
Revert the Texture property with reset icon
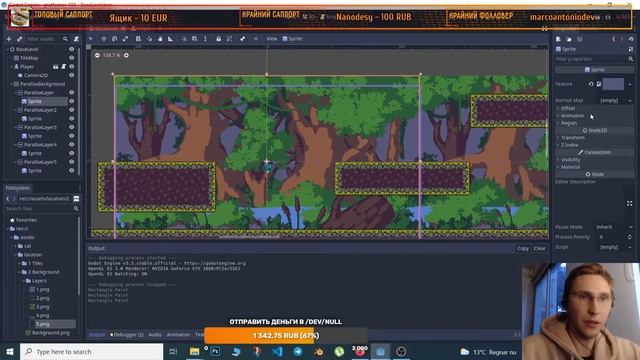pos(591,84)
